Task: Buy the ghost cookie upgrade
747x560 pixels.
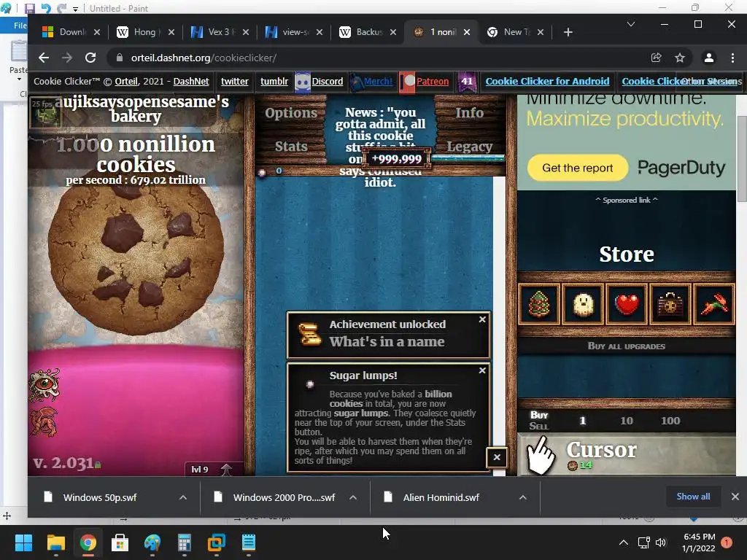Action: pyautogui.click(x=583, y=304)
